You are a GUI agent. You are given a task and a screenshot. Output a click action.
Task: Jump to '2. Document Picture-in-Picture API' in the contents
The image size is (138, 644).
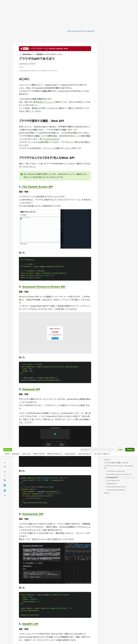coord(118,474)
